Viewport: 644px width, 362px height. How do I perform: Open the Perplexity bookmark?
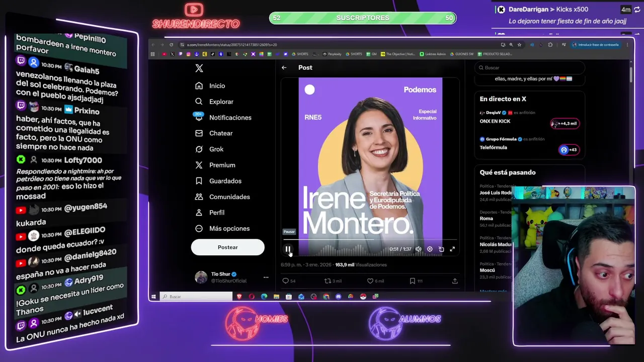click(x=332, y=54)
